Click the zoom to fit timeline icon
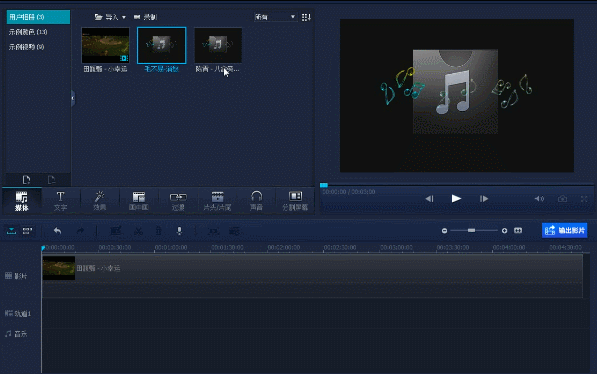 (518, 230)
